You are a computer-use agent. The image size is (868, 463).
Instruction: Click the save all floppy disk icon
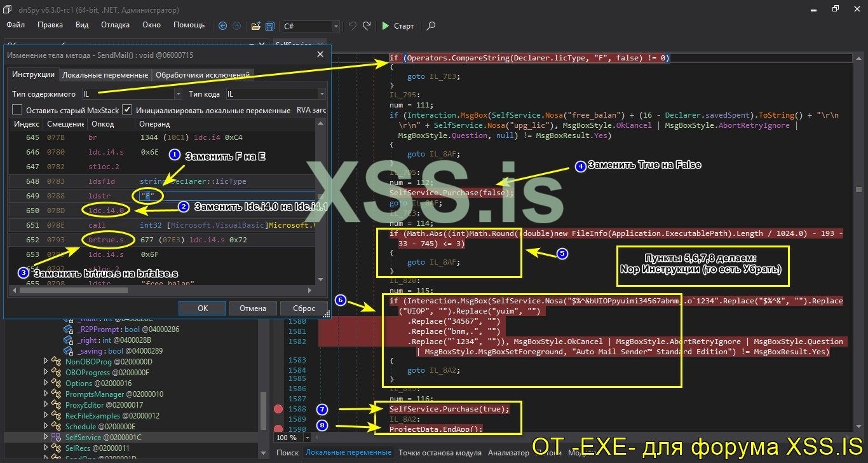pos(269,26)
